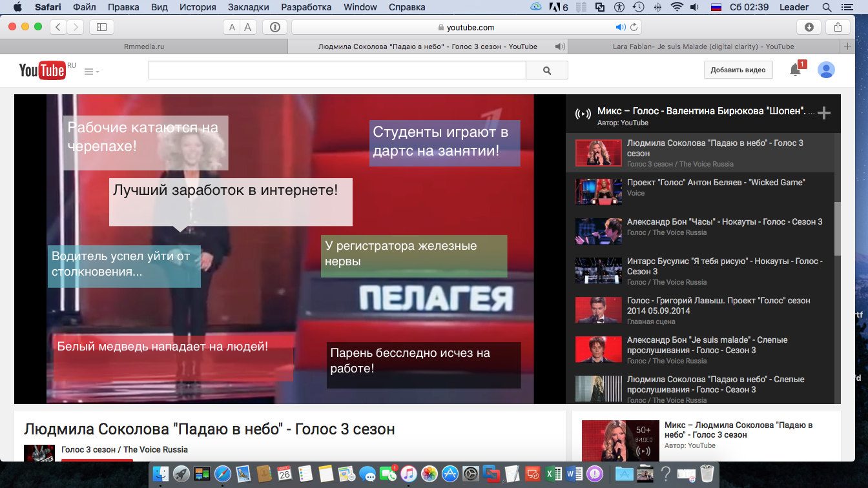Image resolution: width=868 pixels, height=488 pixels.
Task: Open a new Safari tab
Action: pos(848,46)
